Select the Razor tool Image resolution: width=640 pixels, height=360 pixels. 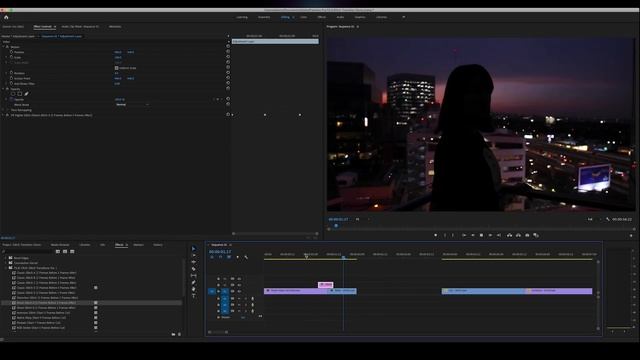[193, 269]
